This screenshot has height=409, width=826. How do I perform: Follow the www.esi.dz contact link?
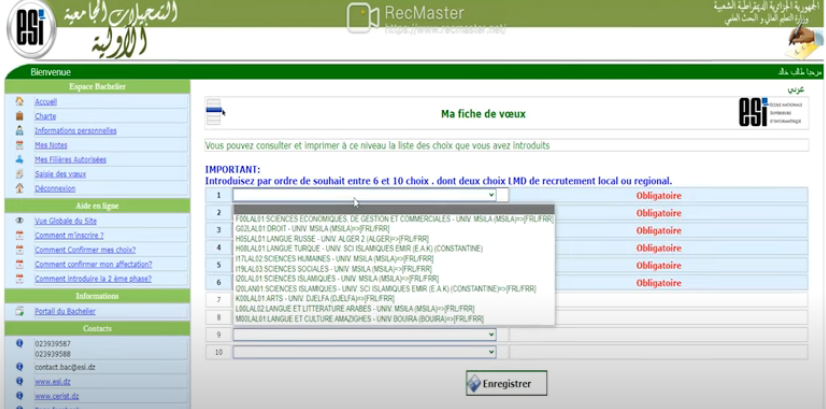pos(51,381)
